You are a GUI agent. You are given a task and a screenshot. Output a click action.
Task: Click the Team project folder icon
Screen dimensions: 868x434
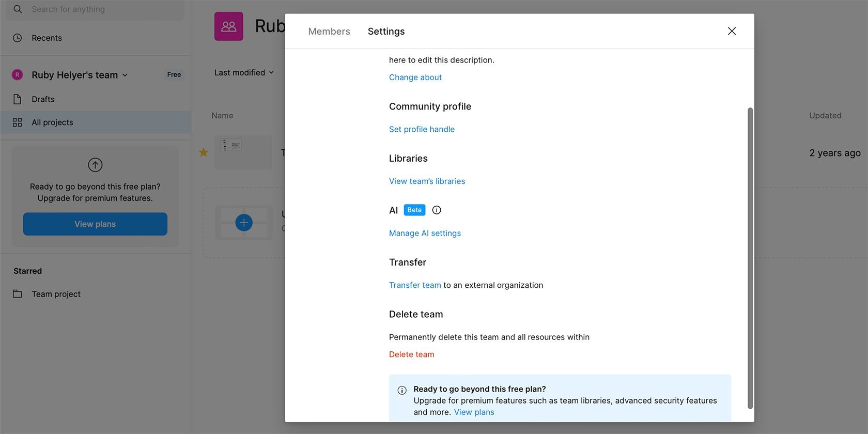[x=17, y=293]
